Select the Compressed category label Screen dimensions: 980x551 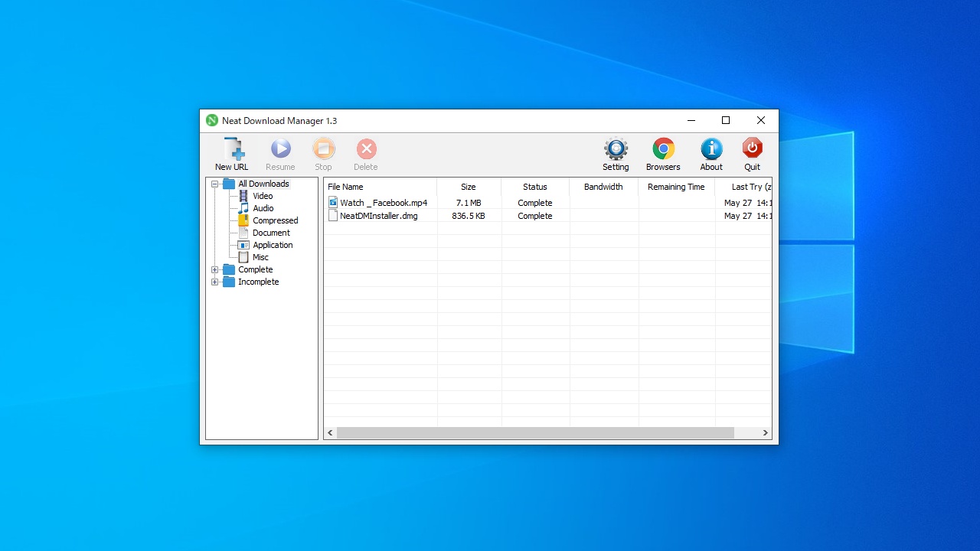pyautogui.click(x=276, y=220)
